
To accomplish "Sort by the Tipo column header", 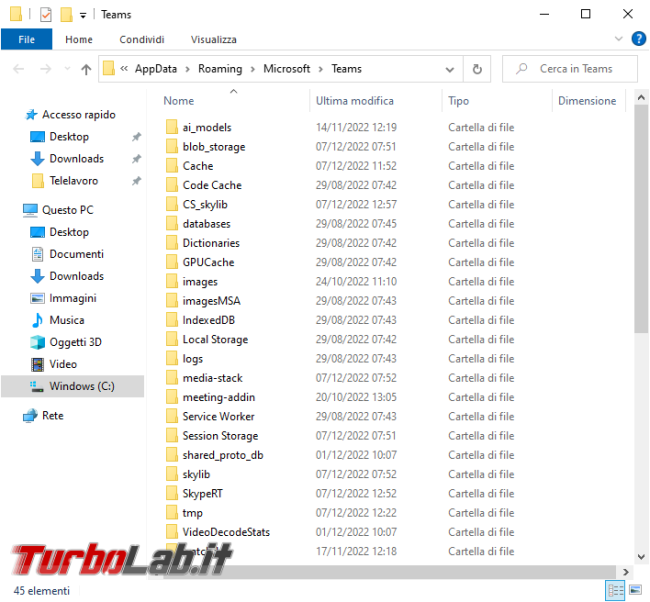I will tap(458, 101).
